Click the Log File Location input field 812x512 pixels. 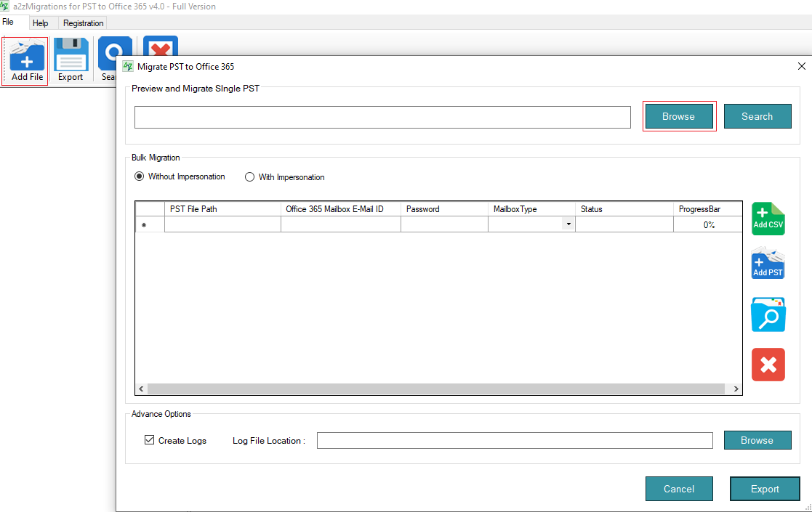coord(515,441)
